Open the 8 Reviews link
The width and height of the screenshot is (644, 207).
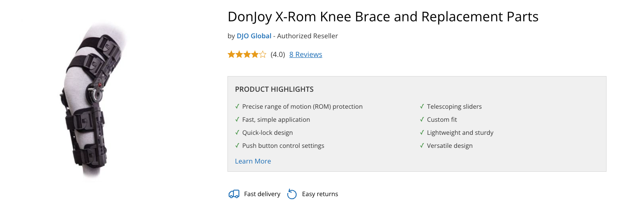[x=305, y=54]
